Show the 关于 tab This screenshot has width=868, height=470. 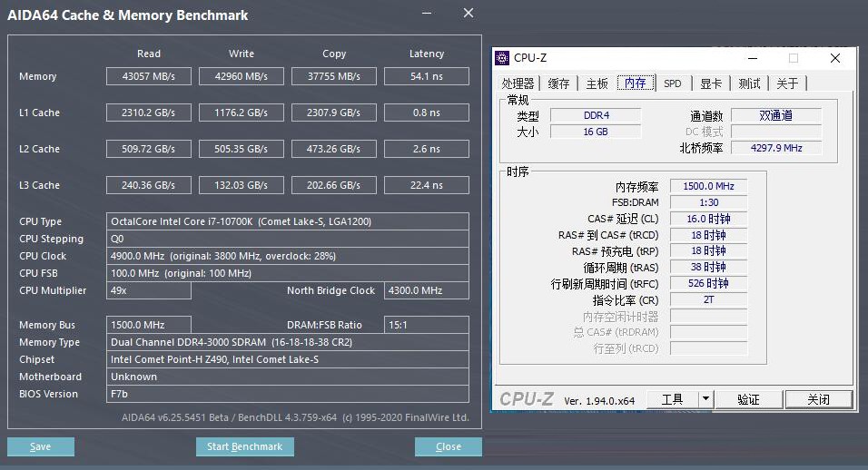(787, 83)
